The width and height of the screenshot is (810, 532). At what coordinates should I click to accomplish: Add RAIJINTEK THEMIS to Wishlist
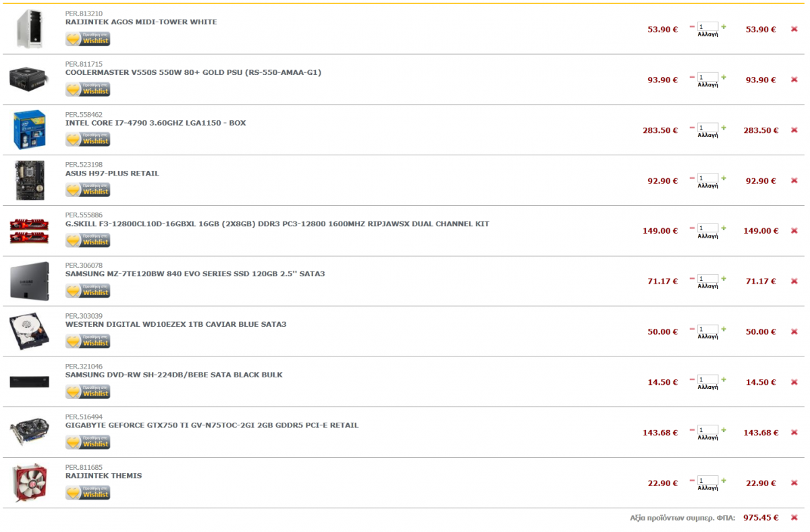88,493
